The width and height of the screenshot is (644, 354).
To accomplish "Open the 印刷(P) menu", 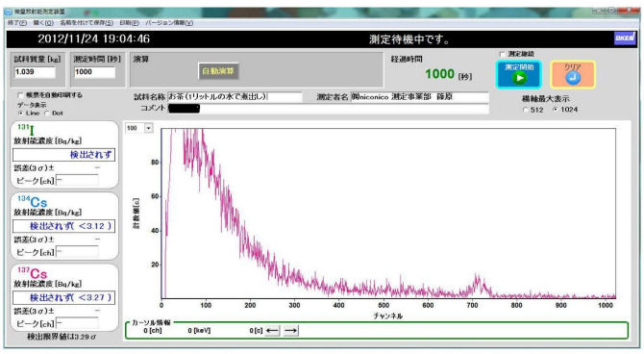I will coord(130,23).
